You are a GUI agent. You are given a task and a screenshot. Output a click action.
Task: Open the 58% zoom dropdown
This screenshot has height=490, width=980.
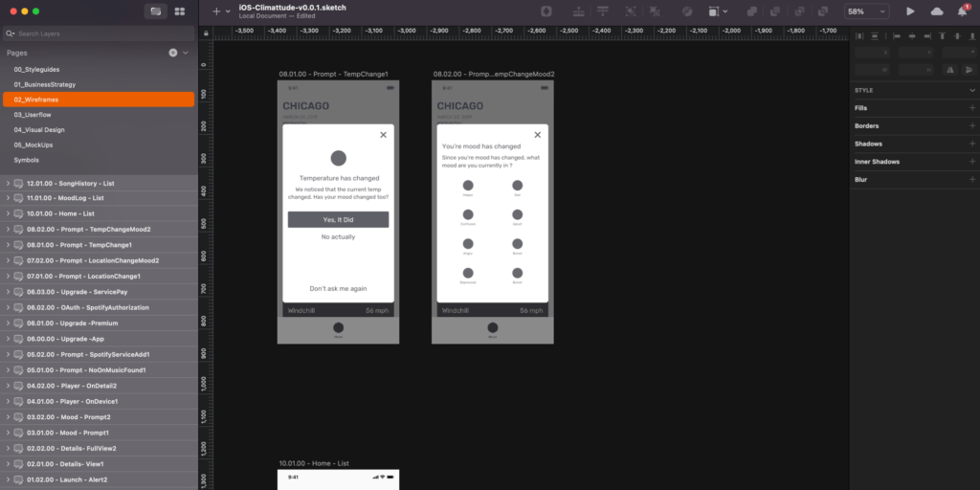(867, 11)
